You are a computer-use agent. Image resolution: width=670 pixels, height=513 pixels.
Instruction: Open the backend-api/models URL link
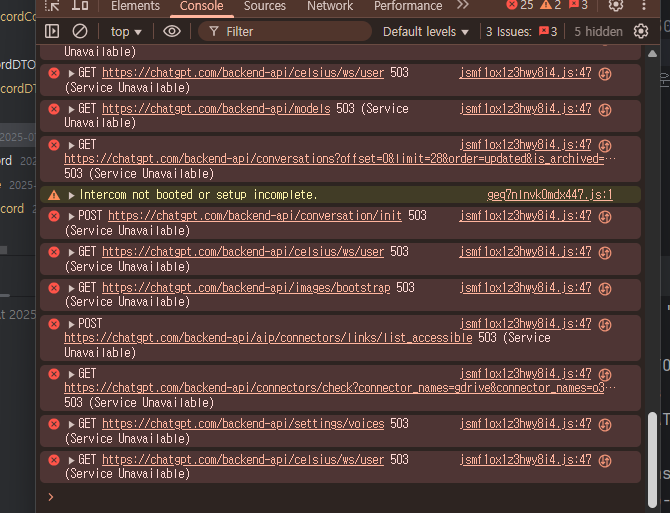[x=216, y=109]
